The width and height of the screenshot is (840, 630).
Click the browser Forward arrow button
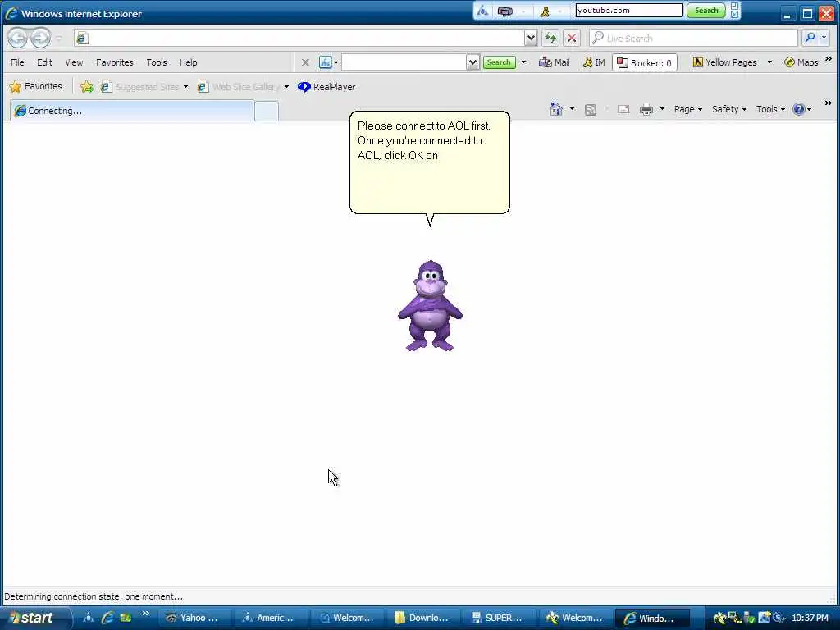click(x=41, y=38)
